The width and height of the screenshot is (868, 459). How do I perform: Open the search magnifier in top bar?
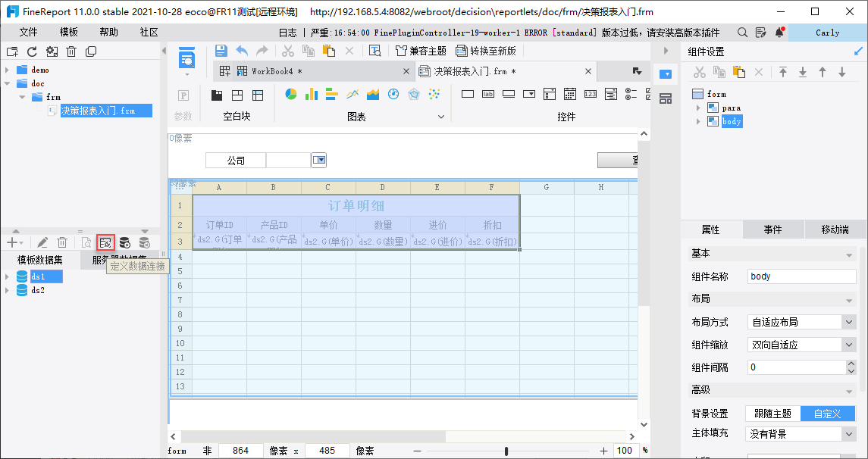click(x=742, y=33)
